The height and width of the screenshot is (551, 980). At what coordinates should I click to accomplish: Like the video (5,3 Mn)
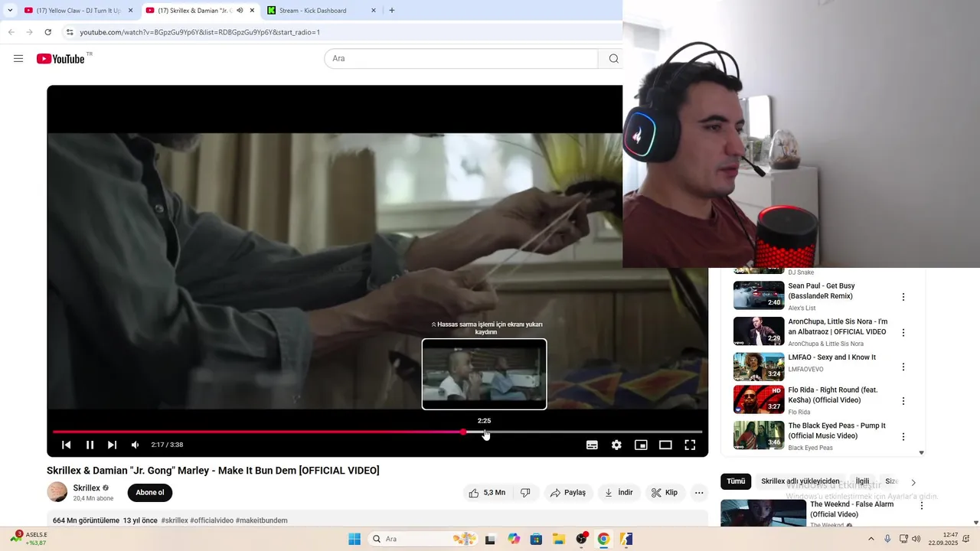click(488, 493)
